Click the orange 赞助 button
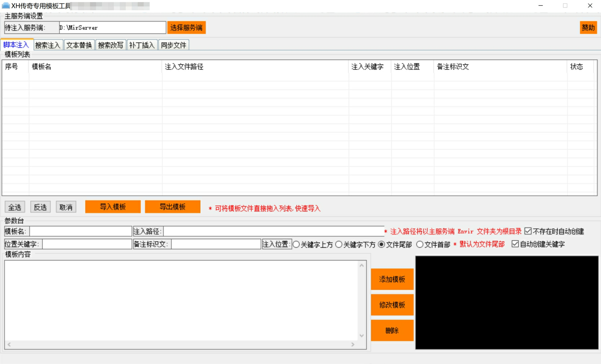The image size is (601, 364). [x=588, y=27]
